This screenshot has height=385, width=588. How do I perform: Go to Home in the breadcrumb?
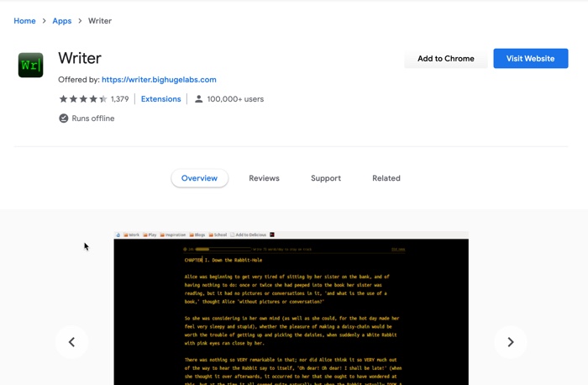pos(24,21)
